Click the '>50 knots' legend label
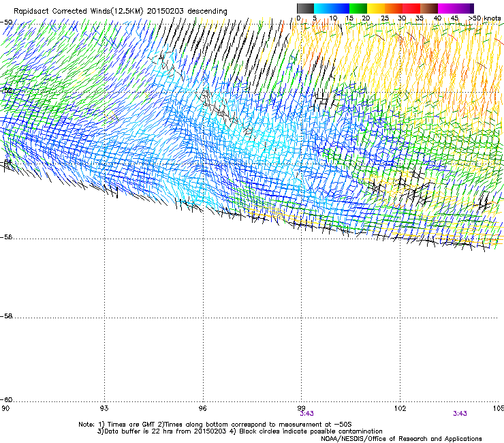The image size is (504, 443). tap(485, 18)
